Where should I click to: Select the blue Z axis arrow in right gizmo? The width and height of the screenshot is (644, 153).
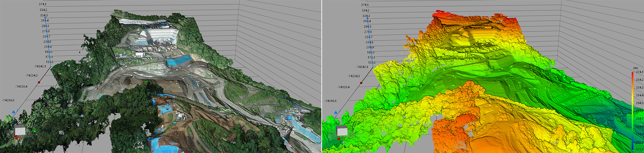(x=336, y=112)
